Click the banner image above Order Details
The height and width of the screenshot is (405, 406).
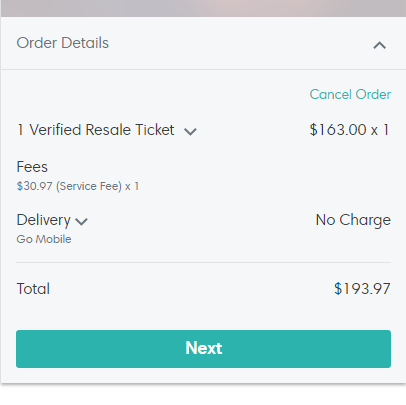203,8
